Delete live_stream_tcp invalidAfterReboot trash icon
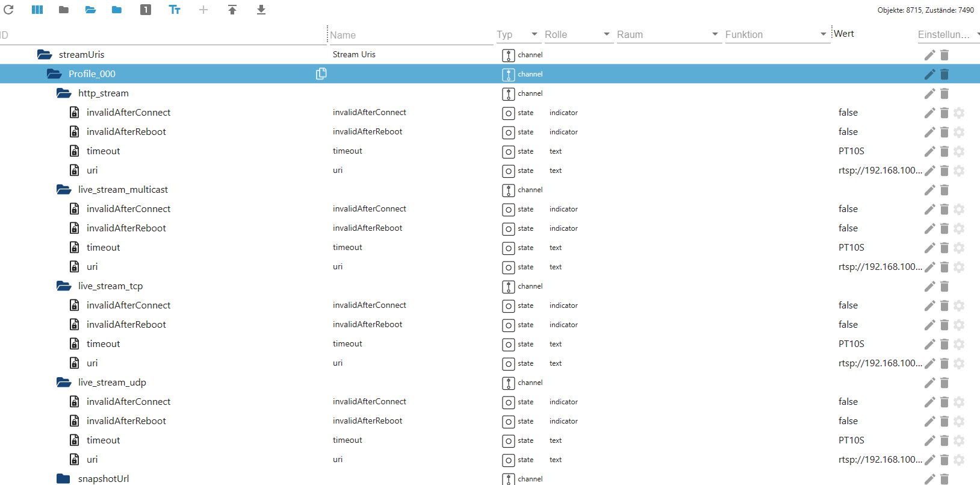 click(944, 325)
